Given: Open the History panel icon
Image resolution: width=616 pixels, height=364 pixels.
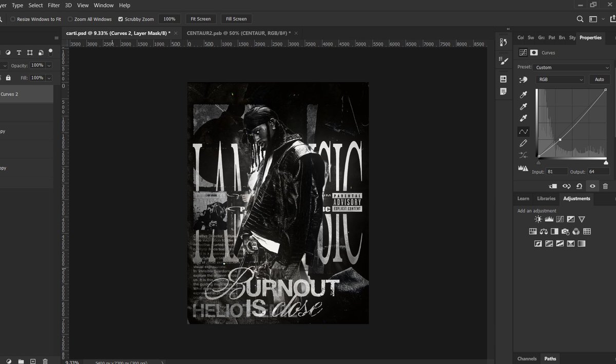Looking at the screenshot, I should click(504, 42).
